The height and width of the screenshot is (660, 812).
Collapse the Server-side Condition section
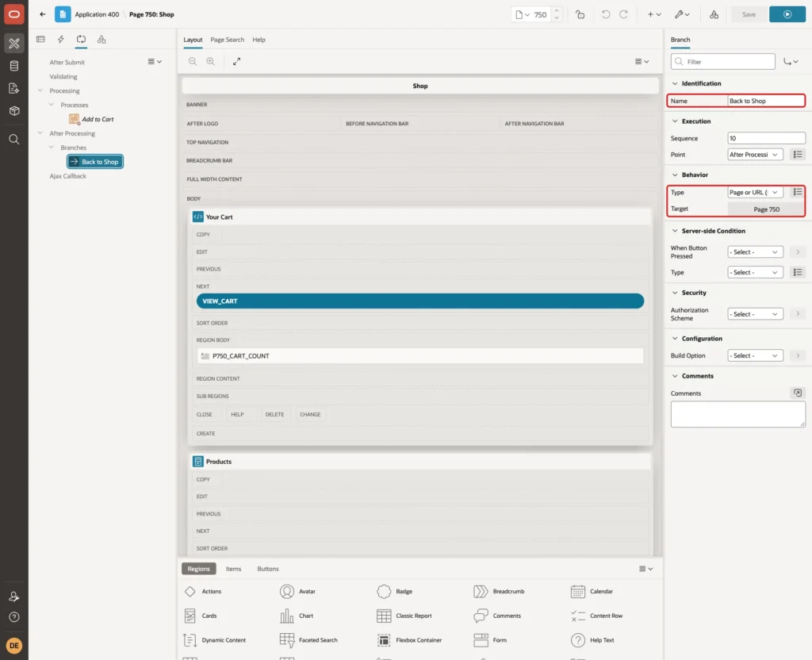click(x=675, y=231)
